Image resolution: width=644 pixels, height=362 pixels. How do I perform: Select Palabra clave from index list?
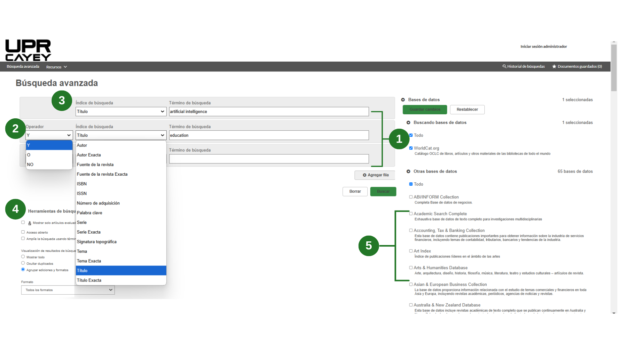pos(90,213)
